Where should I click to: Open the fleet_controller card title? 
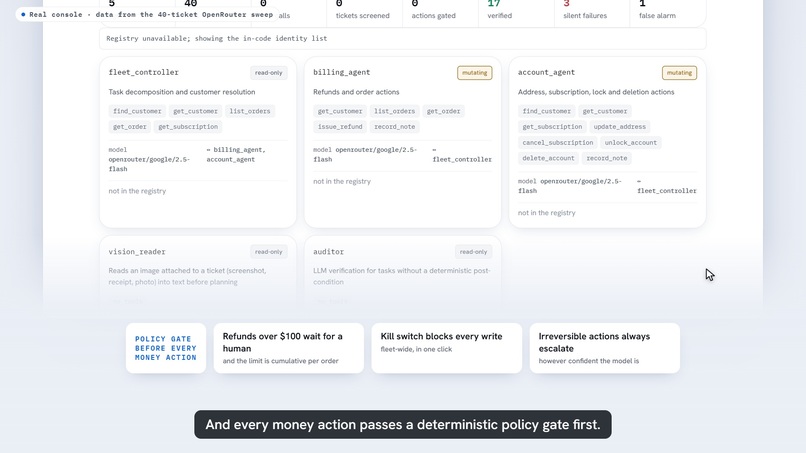[x=143, y=73]
